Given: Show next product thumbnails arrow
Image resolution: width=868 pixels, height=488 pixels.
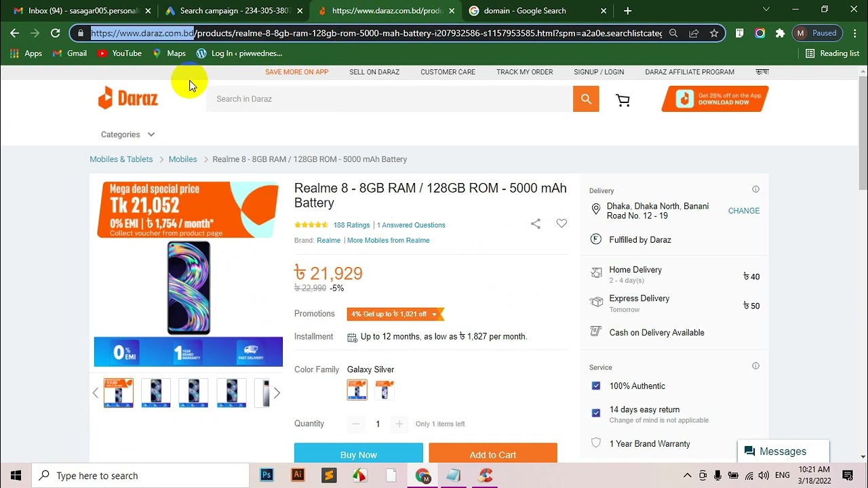Looking at the screenshot, I should (x=277, y=393).
